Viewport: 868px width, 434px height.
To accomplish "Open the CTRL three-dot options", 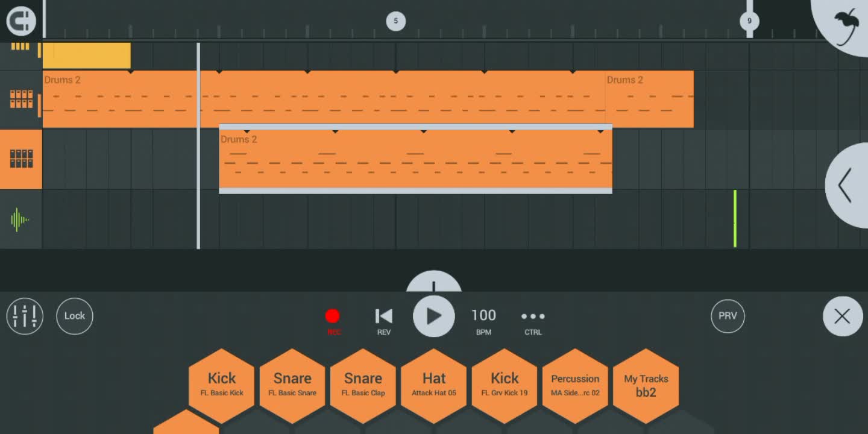I will pyautogui.click(x=533, y=321).
